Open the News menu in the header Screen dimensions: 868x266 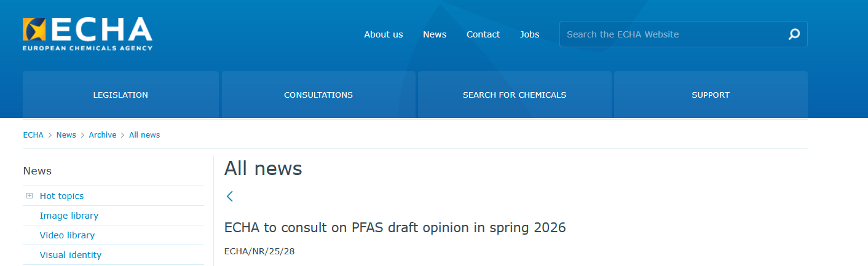click(x=435, y=34)
